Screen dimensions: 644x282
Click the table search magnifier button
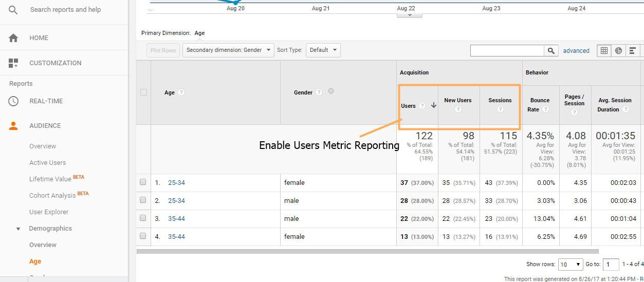pos(551,50)
